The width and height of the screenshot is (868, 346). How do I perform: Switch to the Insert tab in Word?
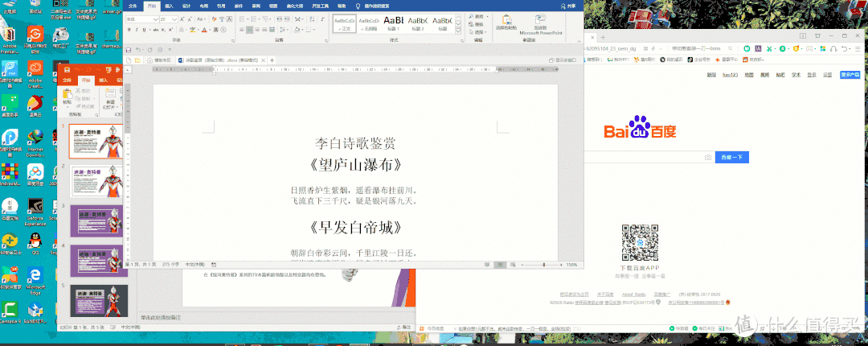pyautogui.click(x=169, y=6)
